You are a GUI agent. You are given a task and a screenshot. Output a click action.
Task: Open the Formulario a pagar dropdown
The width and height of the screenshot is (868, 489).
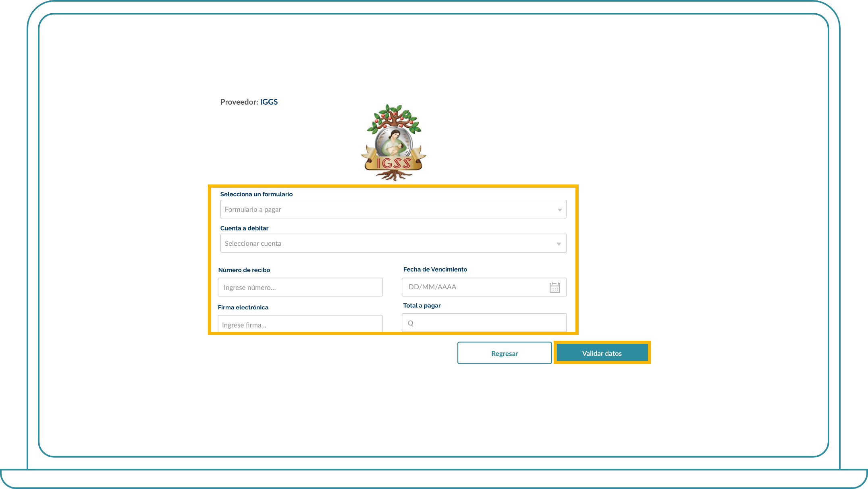pos(393,209)
